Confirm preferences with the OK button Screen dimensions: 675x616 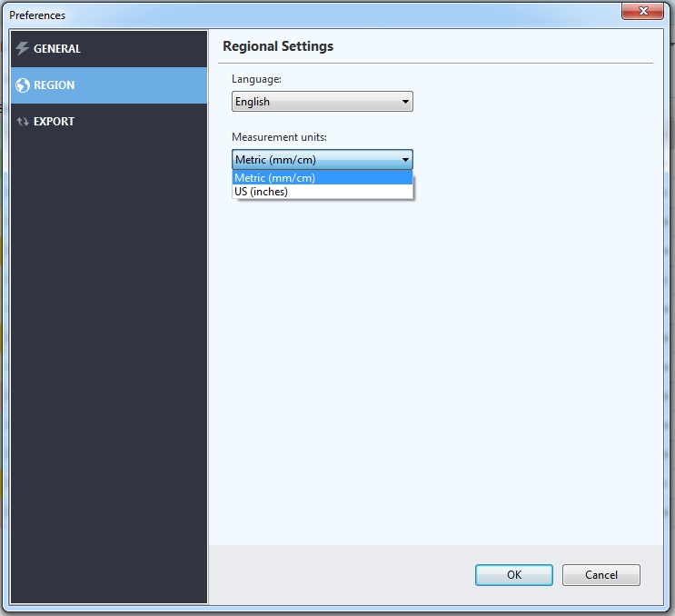pos(513,575)
